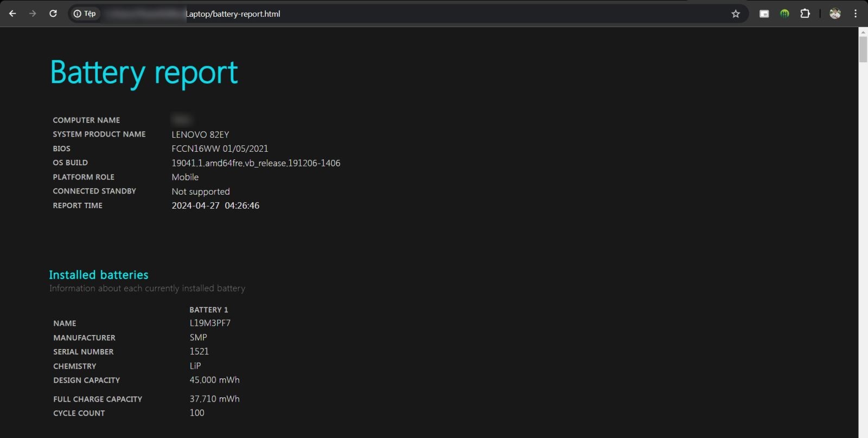Screen dimensions: 868x438
Task: Click the OS BUILD label
Action: 70,163
